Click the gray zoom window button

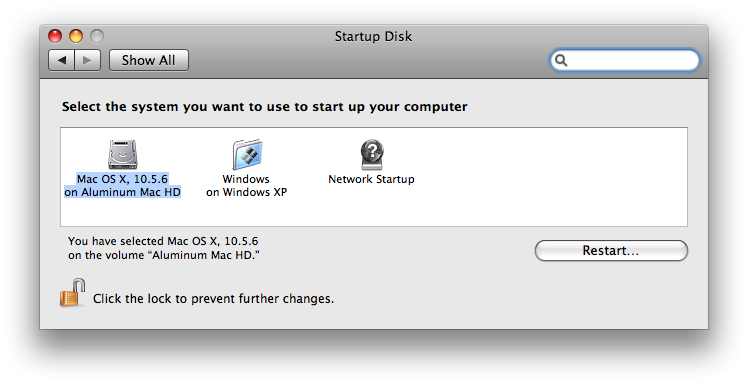pos(97,36)
